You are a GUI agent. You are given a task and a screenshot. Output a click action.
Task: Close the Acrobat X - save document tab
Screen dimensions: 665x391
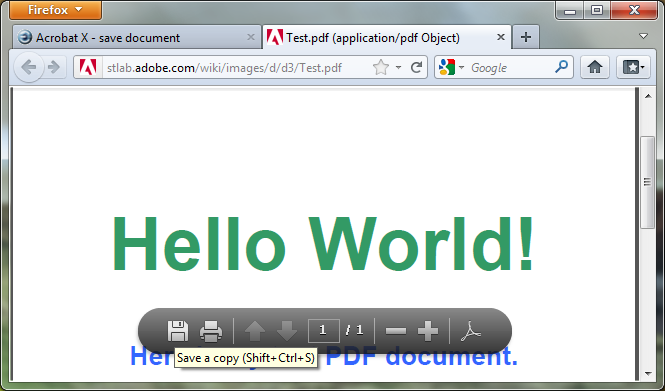pyautogui.click(x=251, y=37)
